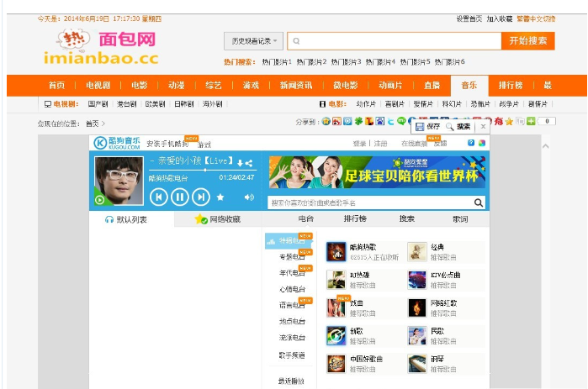Click the Kugou music logo
This screenshot has height=389, width=588.
(x=117, y=143)
